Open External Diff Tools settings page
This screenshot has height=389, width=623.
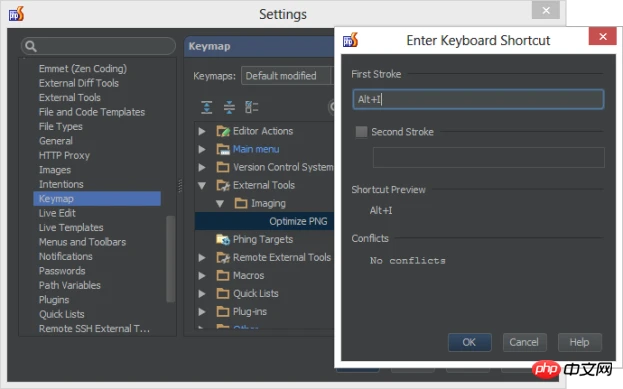pyautogui.click(x=79, y=83)
